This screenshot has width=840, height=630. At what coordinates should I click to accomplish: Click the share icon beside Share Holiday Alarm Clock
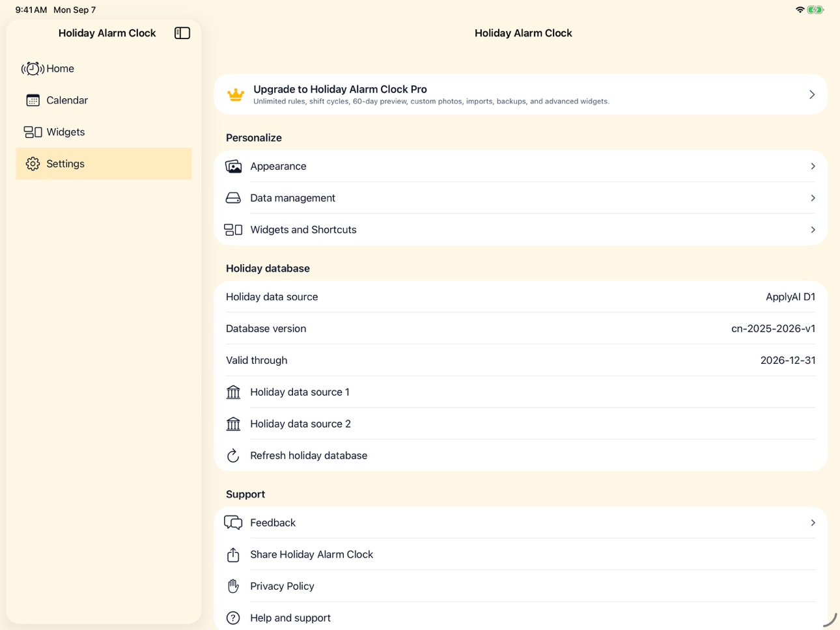[233, 555]
